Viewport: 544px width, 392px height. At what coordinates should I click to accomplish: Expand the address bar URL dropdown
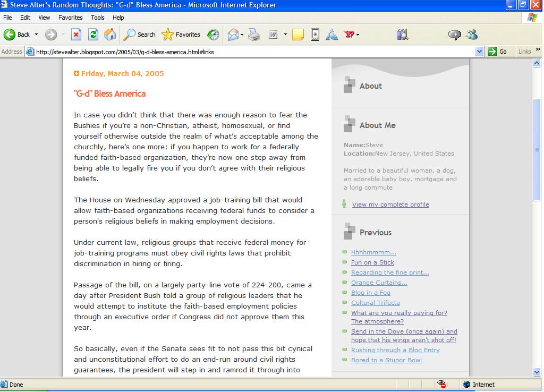point(479,52)
